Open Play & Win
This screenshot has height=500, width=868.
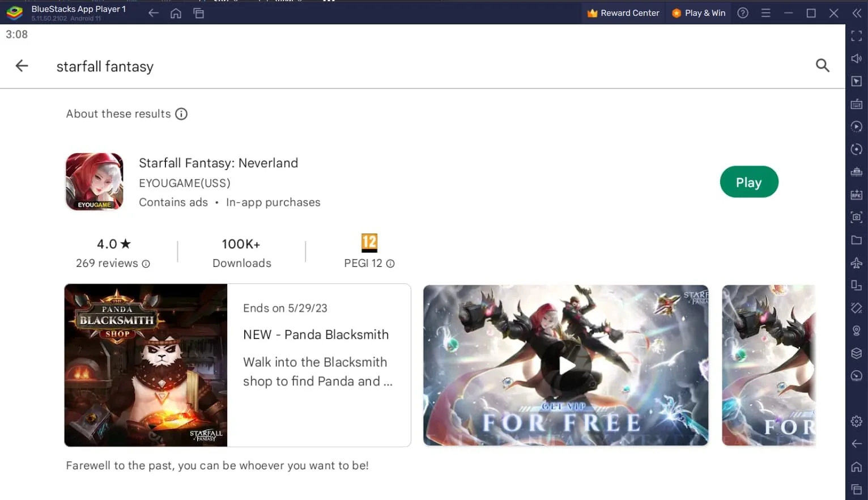point(699,13)
